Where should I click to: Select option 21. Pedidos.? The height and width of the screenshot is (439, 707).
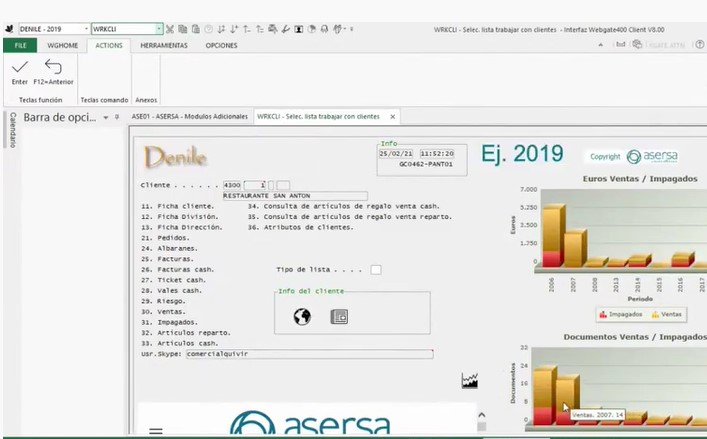[x=165, y=238]
